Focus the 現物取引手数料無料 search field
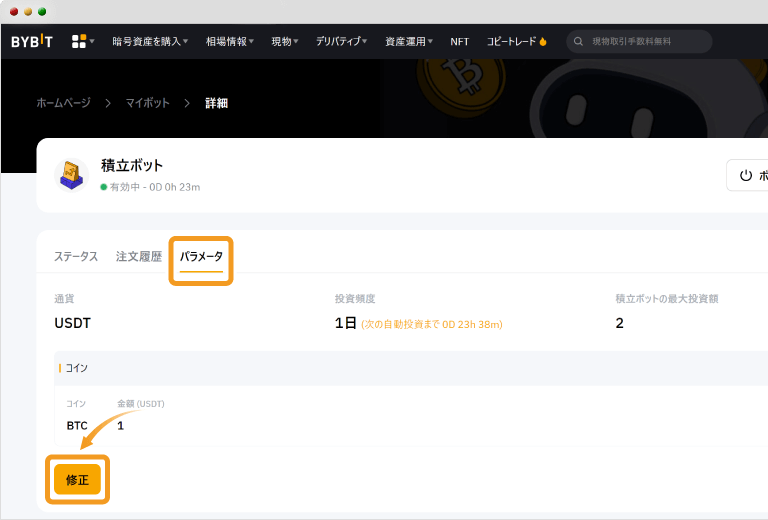 [645, 42]
